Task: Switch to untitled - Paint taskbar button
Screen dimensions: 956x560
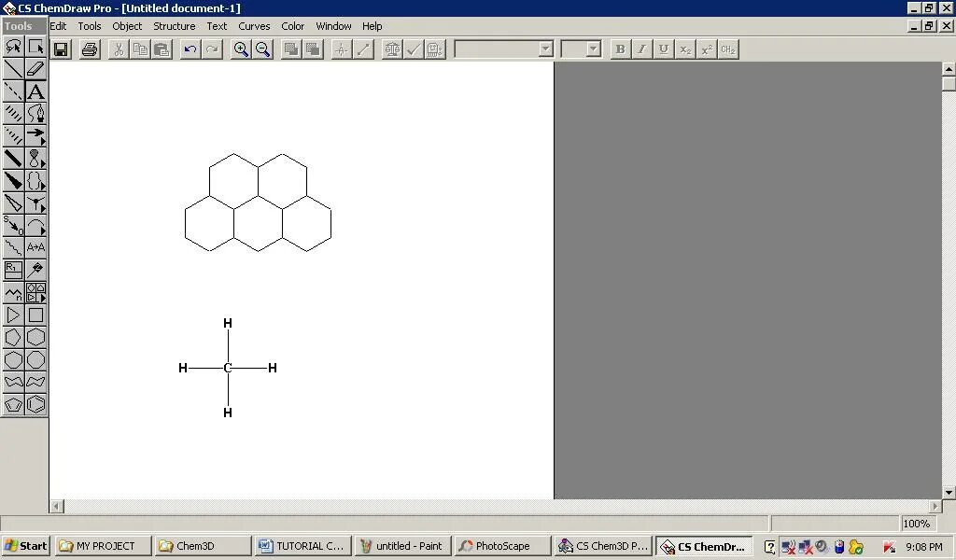Action: (402, 546)
